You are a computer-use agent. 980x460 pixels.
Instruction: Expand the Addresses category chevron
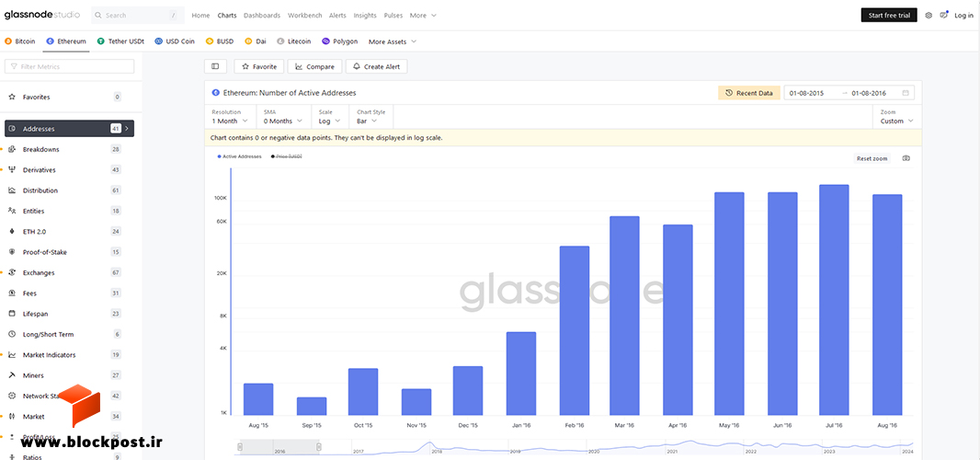click(x=128, y=128)
